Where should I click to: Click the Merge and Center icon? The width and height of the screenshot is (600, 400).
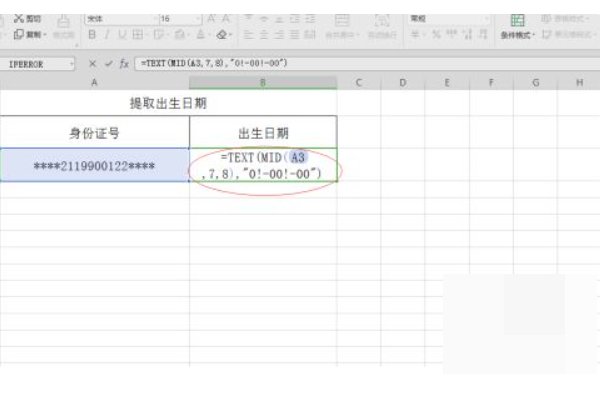click(x=342, y=21)
